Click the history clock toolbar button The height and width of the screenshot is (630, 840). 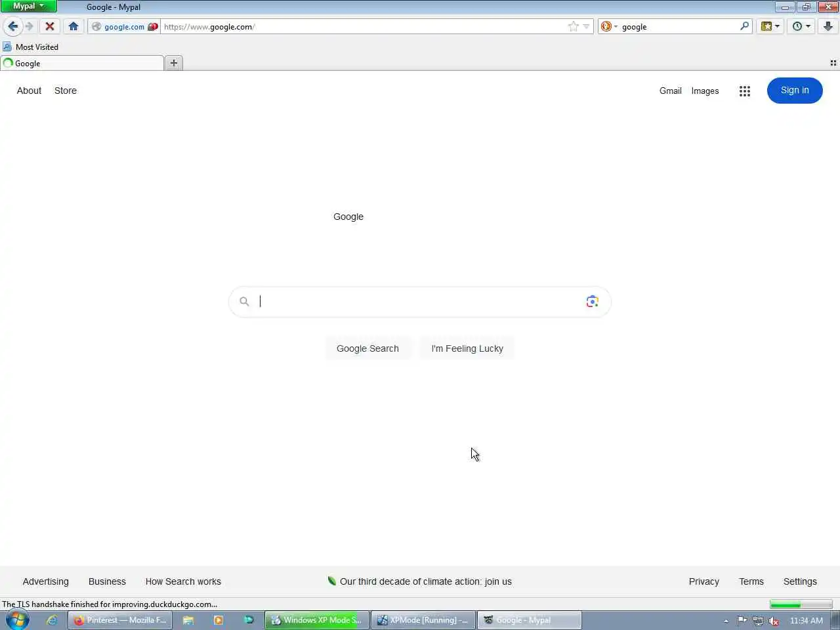[x=797, y=26]
